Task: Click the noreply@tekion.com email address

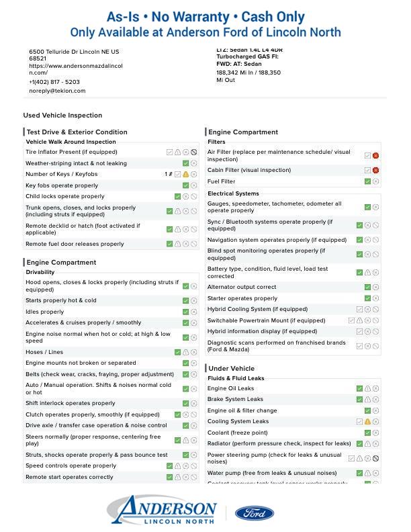Action: click(57, 91)
